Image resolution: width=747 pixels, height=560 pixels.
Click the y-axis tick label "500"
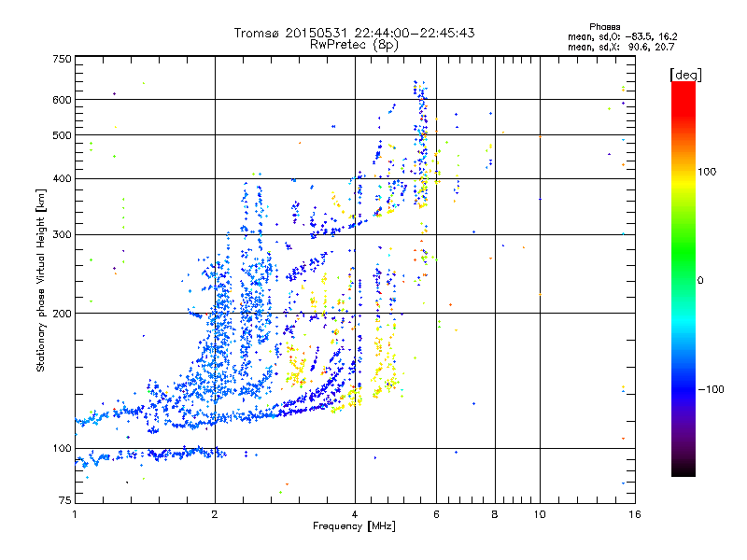point(62,135)
